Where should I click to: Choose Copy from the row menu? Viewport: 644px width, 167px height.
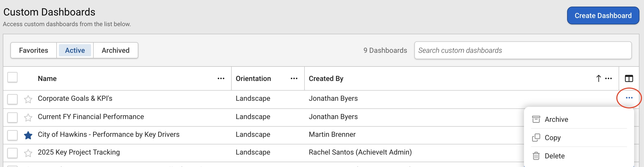[x=579, y=138]
